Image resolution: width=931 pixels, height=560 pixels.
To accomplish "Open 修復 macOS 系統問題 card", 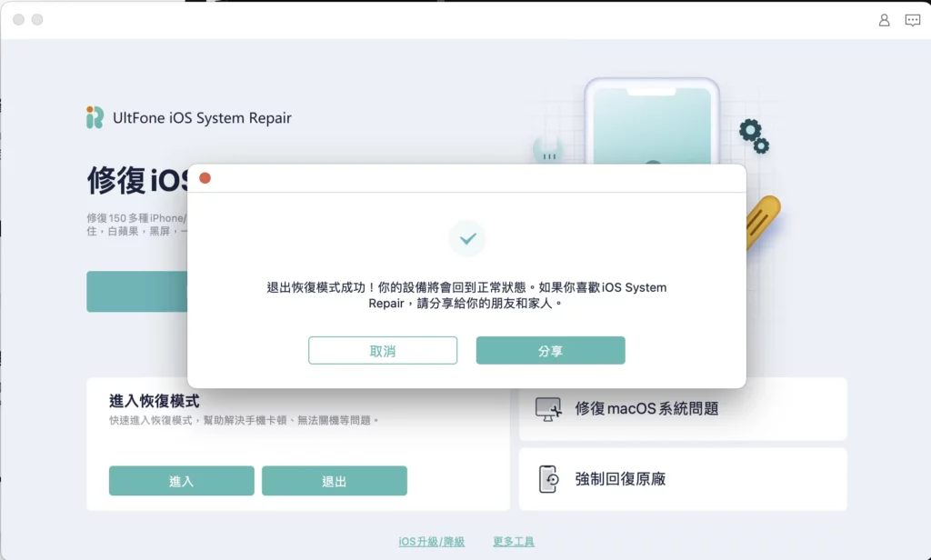I will pyautogui.click(x=683, y=408).
